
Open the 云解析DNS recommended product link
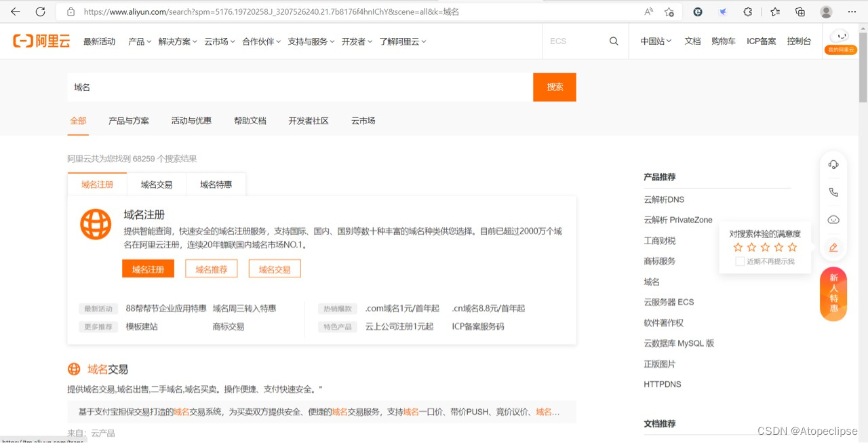pyautogui.click(x=664, y=199)
